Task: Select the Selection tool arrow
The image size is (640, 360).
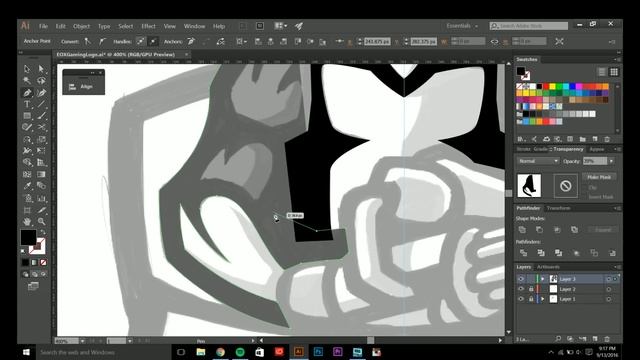Action: (x=27, y=69)
